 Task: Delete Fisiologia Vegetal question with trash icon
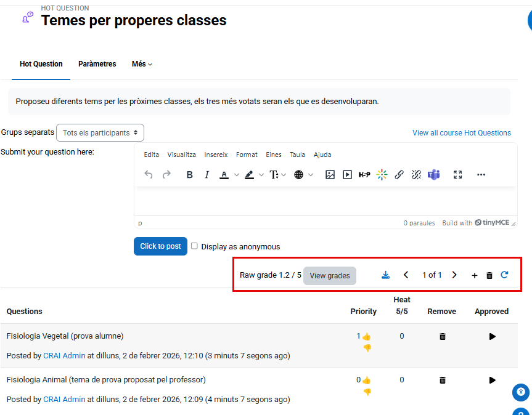[x=442, y=337]
